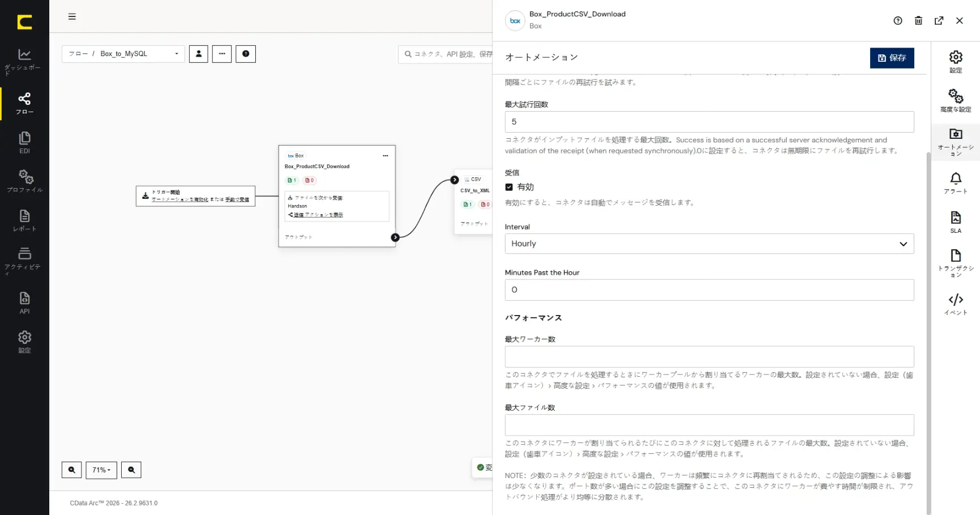Open the Profile sidebar section
The image size is (980, 515).
coord(24,181)
